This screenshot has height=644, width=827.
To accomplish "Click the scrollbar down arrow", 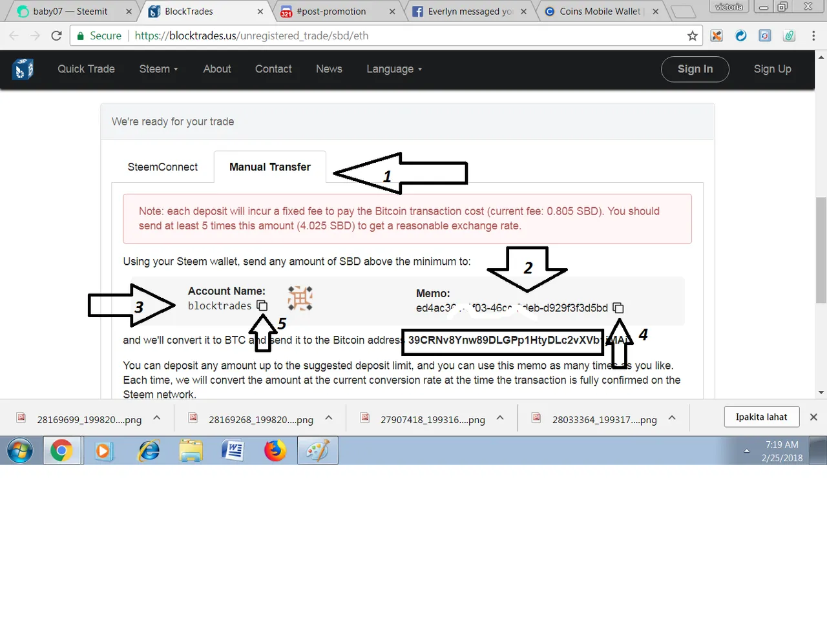I will (821, 392).
